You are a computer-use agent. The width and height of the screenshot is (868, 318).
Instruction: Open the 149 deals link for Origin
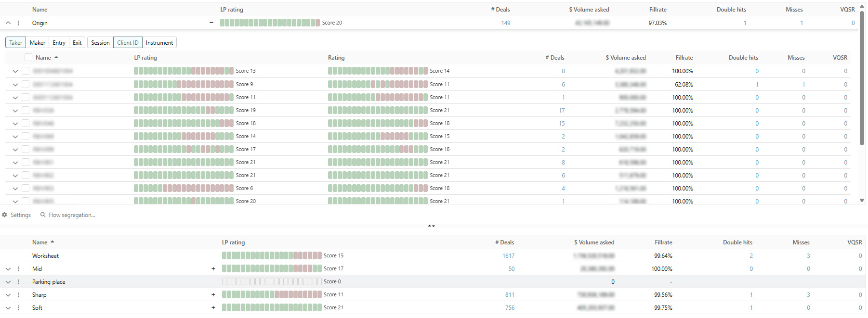pyautogui.click(x=505, y=23)
